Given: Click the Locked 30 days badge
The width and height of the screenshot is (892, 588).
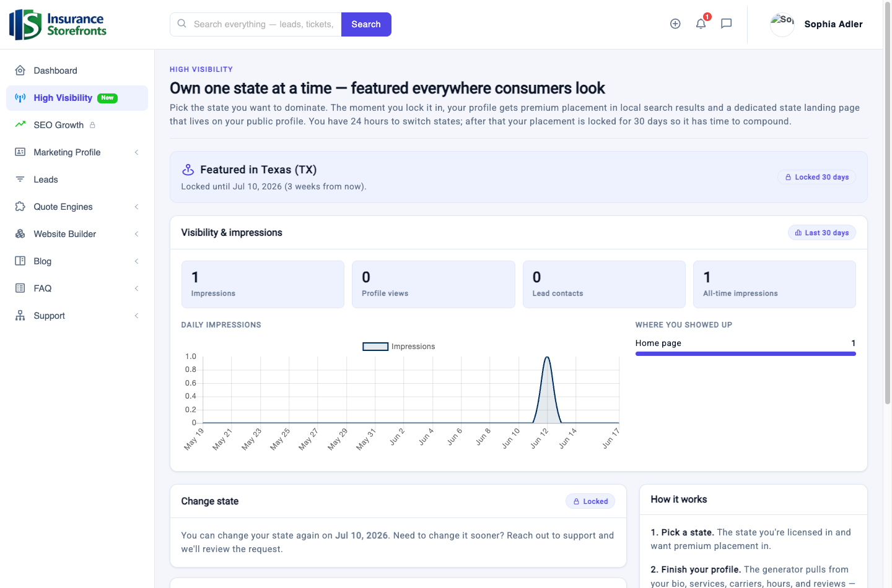Looking at the screenshot, I should coord(816,177).
